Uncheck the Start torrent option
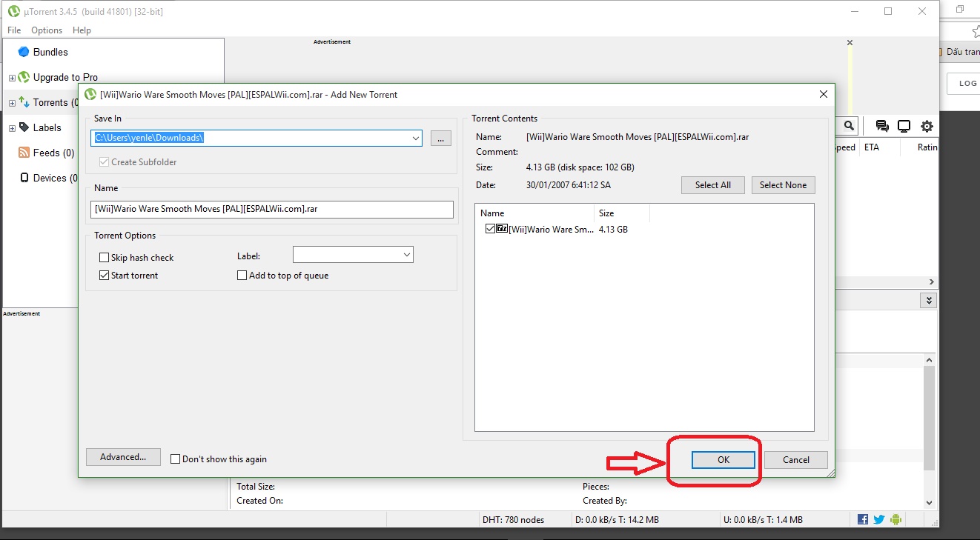 click(x=105, y=275)
